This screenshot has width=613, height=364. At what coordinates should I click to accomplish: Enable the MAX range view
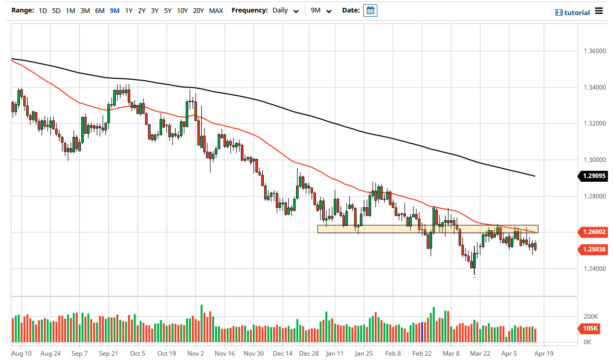click(x=216, y=10)
